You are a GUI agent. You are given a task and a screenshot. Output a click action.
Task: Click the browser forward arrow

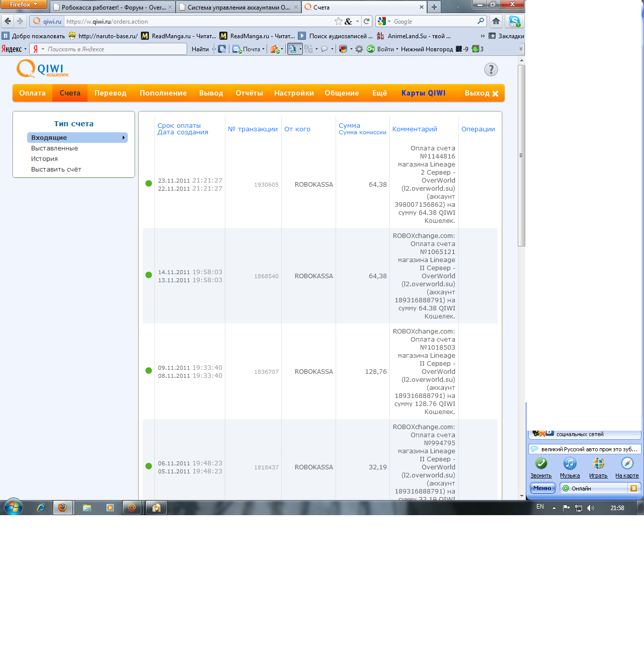pos(20,21)
